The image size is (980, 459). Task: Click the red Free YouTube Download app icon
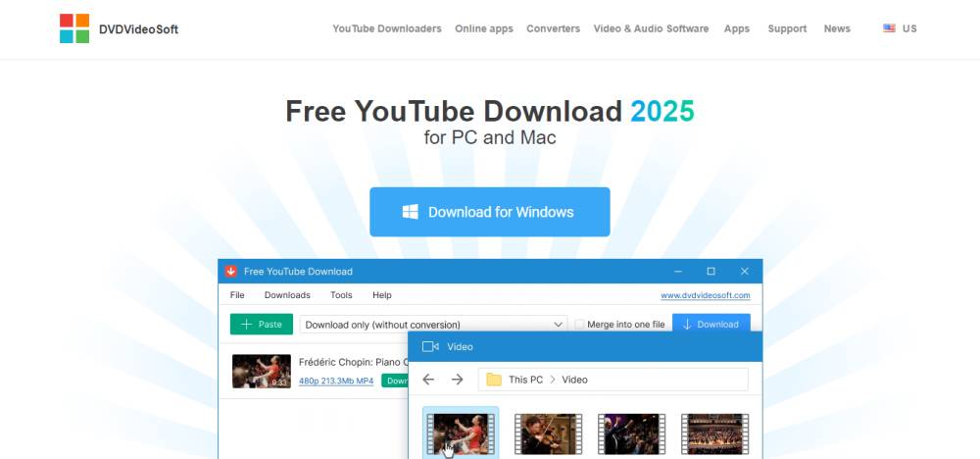point(231,272)
